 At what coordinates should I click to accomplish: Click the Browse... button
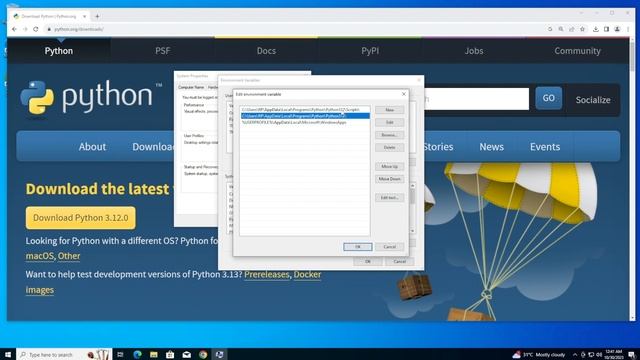pos(389,135)
